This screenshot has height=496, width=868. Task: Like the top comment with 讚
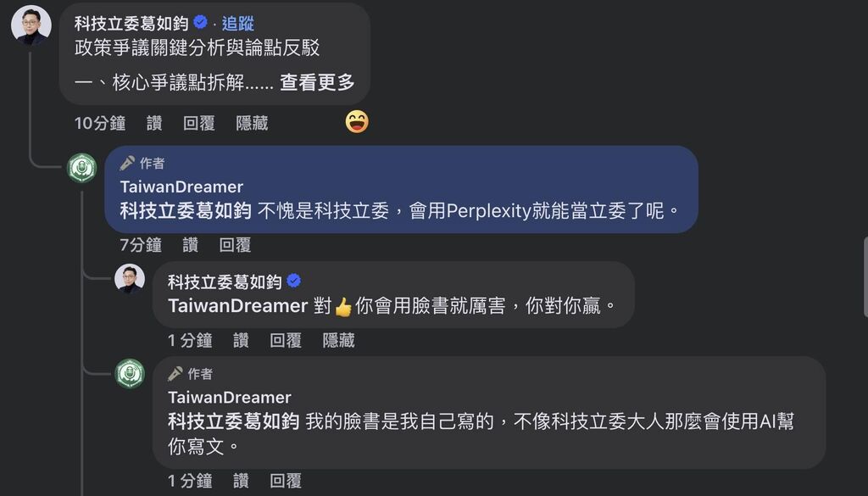point(154,123)
